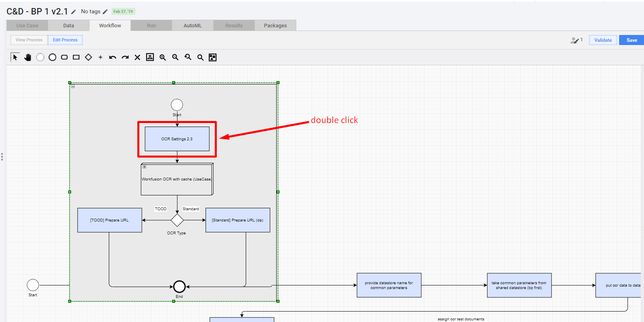
Task: Delete selected element with X tool
Action: click(137, 57)
